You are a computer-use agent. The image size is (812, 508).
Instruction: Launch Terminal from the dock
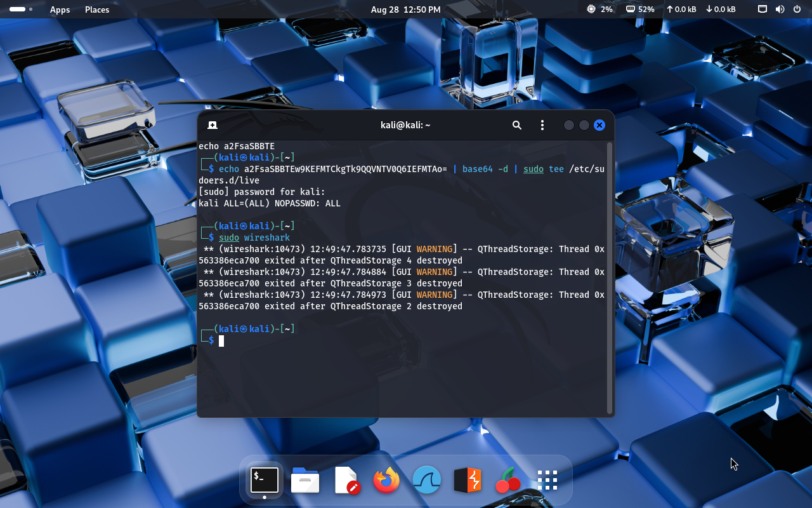pyautogui.click(x=265, y=480)
